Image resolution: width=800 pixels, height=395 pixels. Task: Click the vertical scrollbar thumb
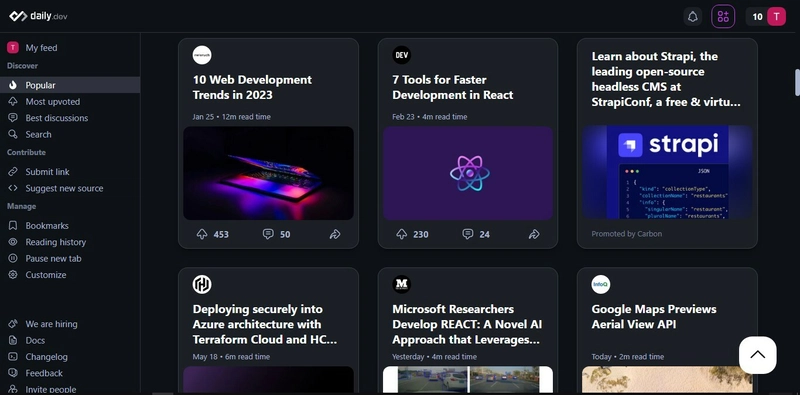point(797,82)
